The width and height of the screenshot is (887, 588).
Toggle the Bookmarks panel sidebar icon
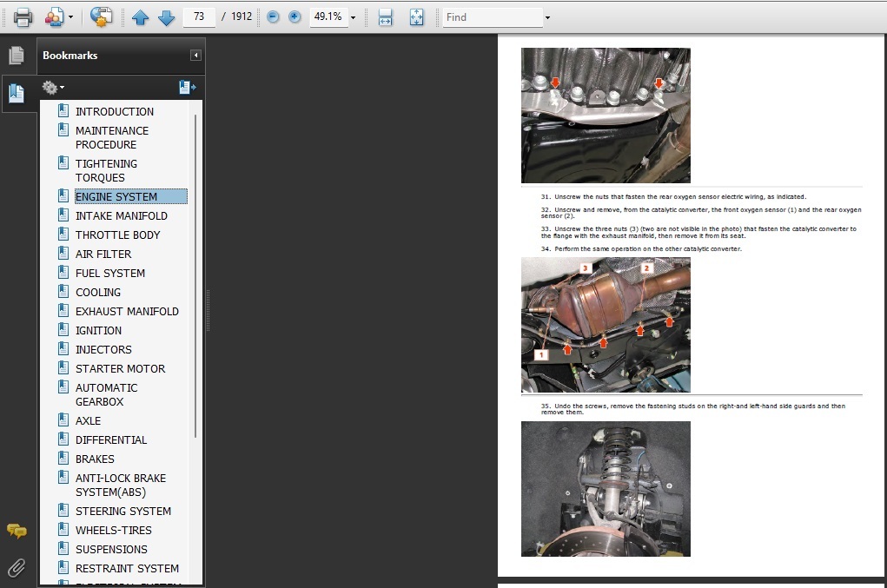click(x=17, y=91)
